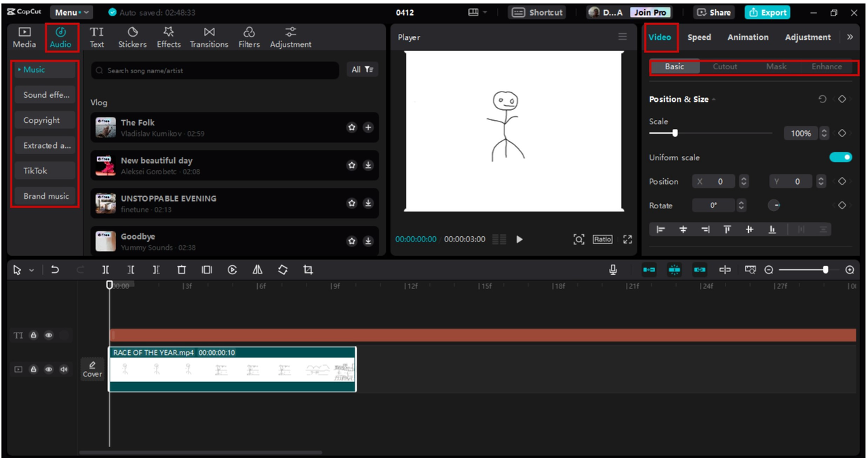
Task: Play the video preview
Action: (x=519, y=240)
